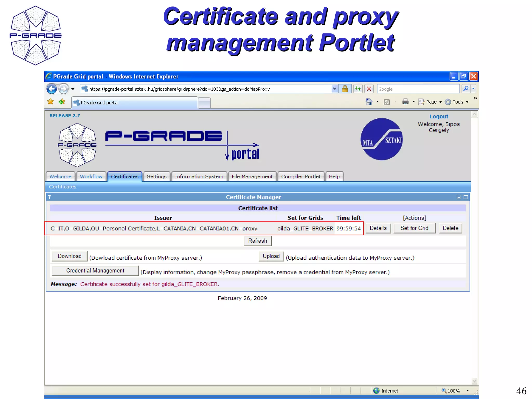Image resolution: width=532 pixels, height=399 pixels.
Task: Click the 'gilda_GLITE_BROKER' grid cell
Action: click(x=305, y=229)
